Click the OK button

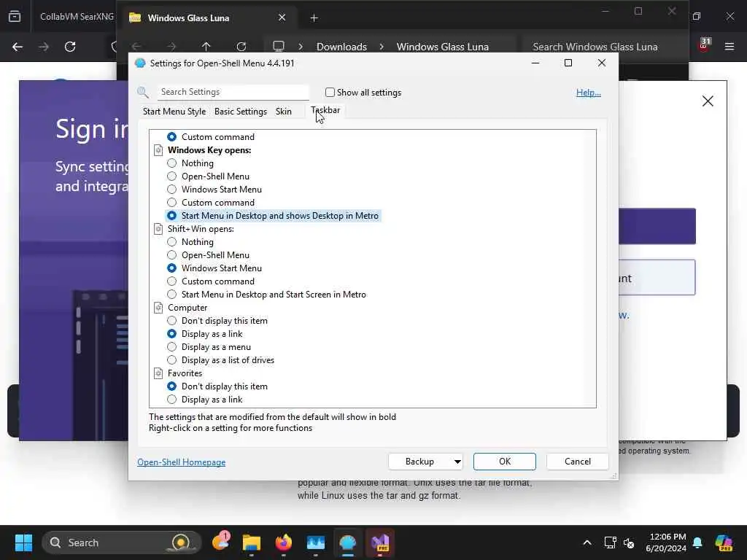(x=505, y=462)
